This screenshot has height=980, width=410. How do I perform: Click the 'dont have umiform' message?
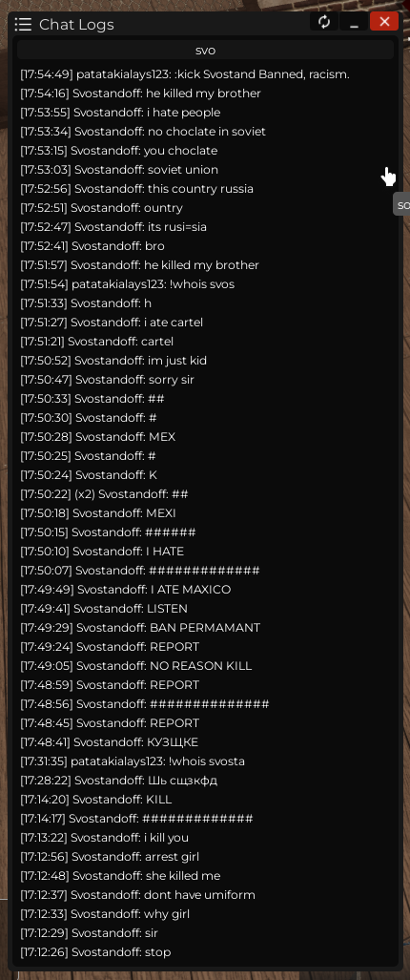click(x=138, y=895)
